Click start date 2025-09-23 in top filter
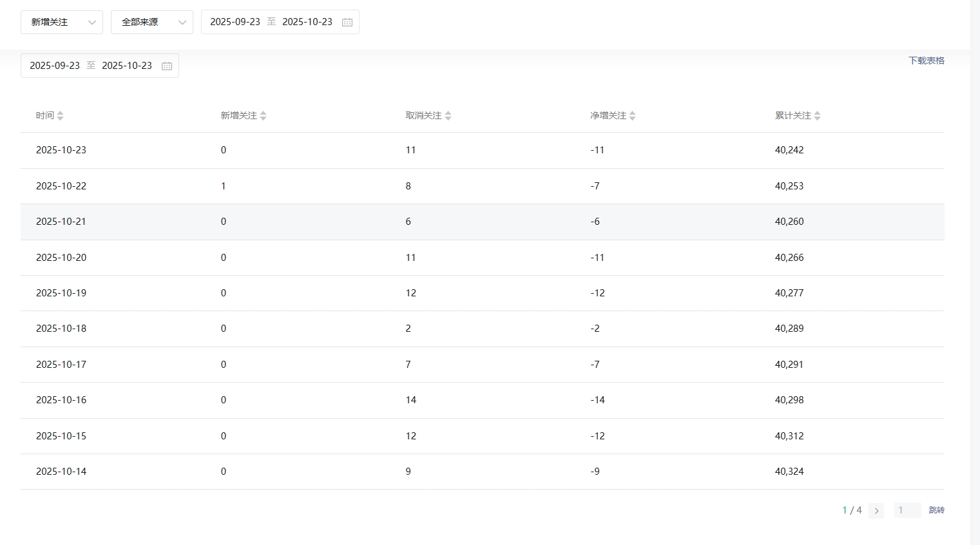 235,22
